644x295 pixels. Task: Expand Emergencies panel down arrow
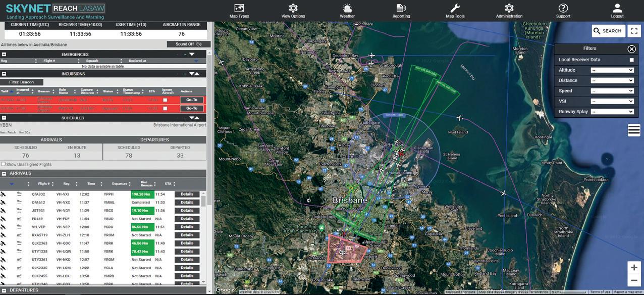tap(192, 55)
